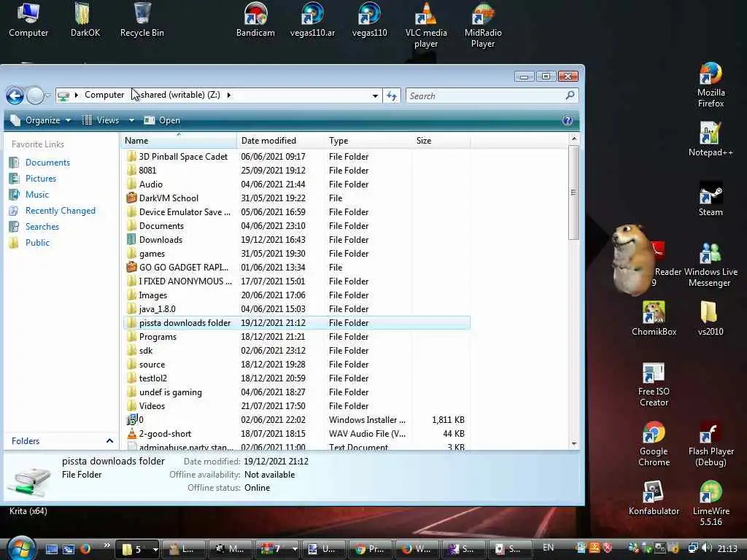Sort by the Type column header
Screen dimensions: 747x560
coord(368,141)
